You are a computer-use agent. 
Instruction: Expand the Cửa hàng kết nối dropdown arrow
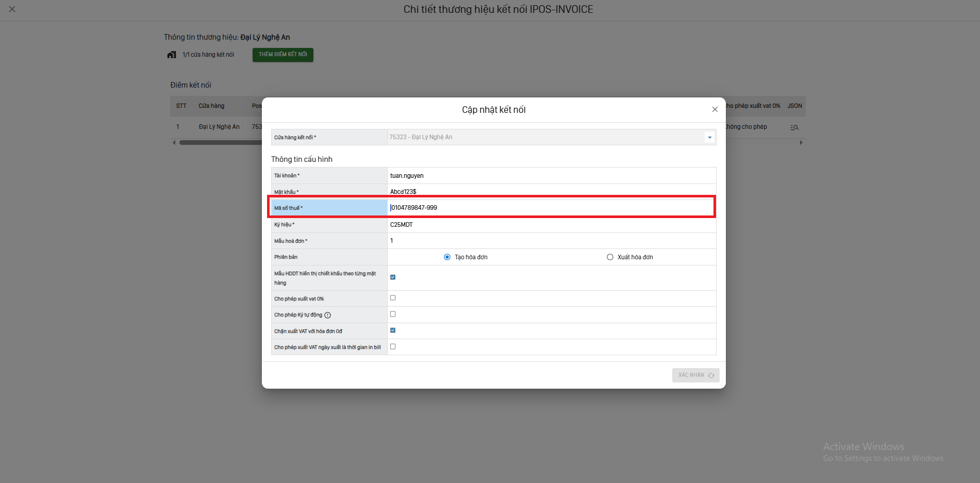pos(710,137)
